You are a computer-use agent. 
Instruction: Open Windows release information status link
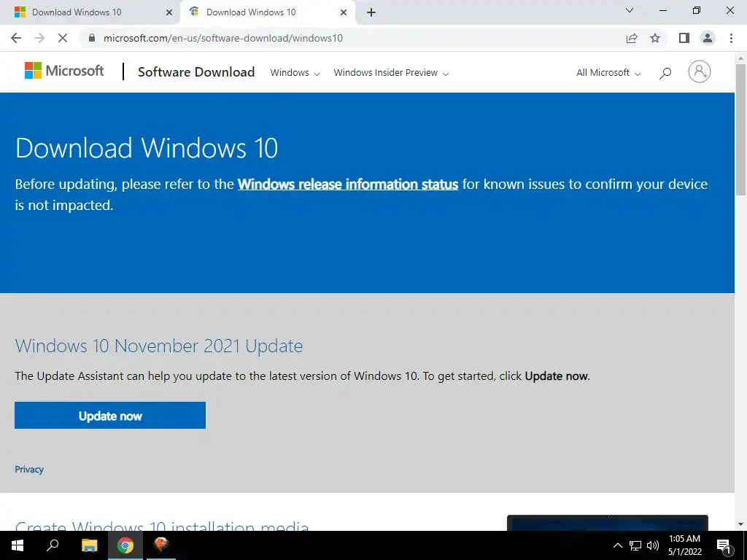(x=348, y=184)
